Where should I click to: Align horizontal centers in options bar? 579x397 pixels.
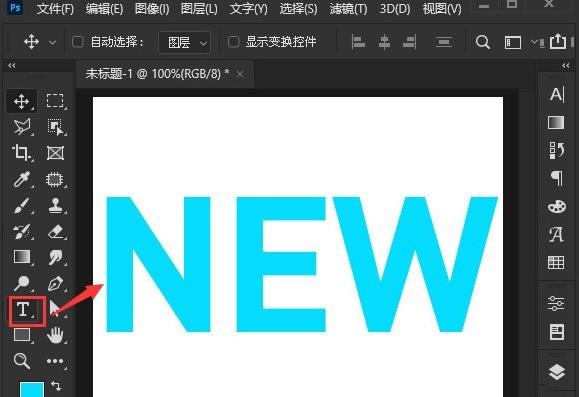click(x=384, y=42)
